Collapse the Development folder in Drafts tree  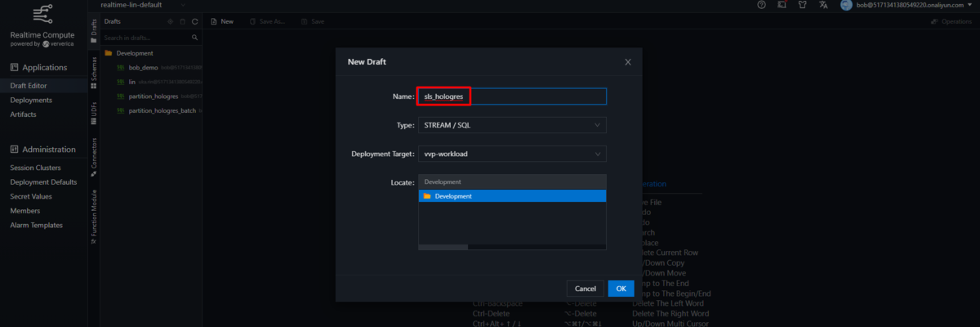(x=108, y=52)
